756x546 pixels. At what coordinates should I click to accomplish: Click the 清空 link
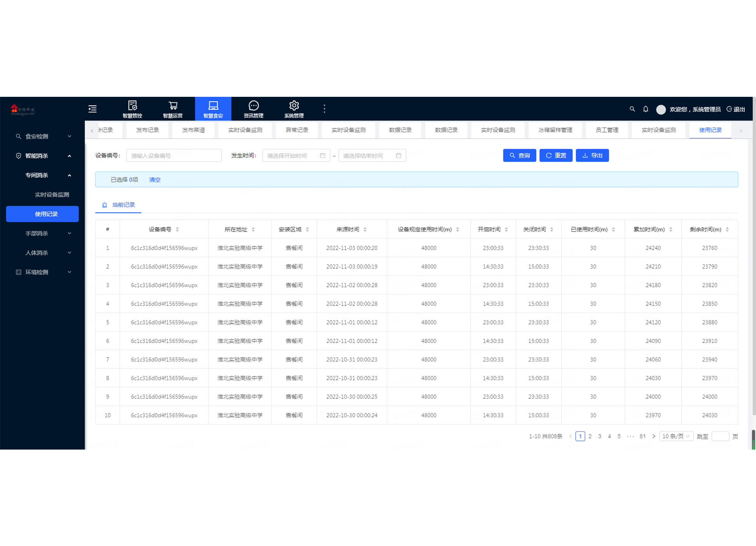click(155, 180)
